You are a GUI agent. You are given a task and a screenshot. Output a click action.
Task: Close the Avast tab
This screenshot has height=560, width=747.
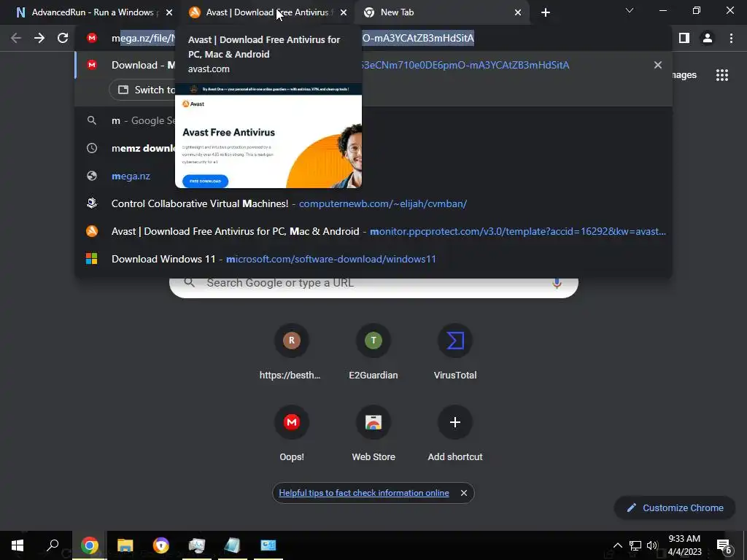click(344, 12)
